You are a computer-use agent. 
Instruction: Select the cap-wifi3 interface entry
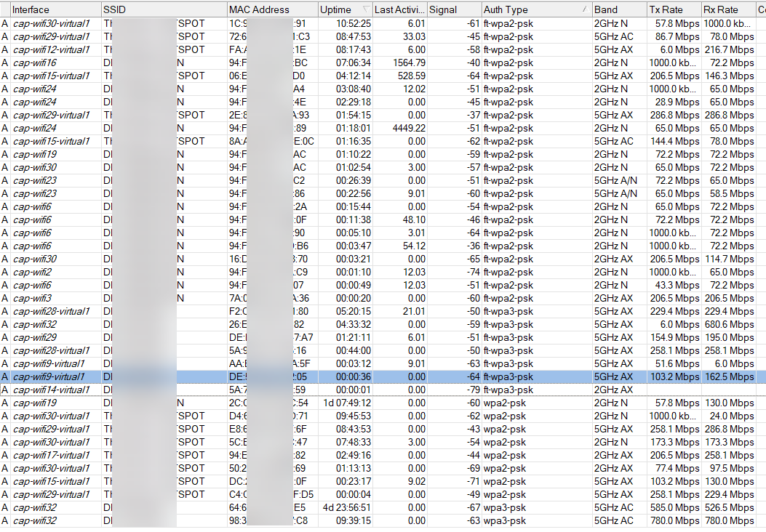click(32, 298)
